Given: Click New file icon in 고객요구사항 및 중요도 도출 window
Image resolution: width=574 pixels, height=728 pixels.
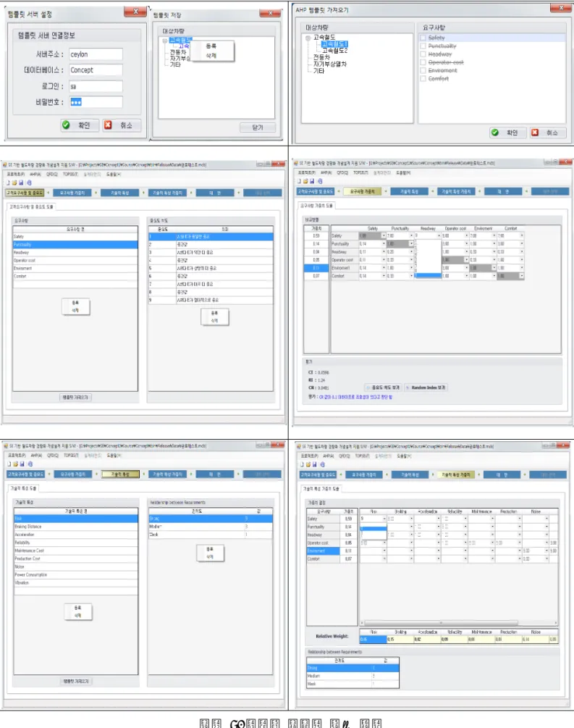Looking at the screenshot, I should pyautogui.click(x=9, y=183).
